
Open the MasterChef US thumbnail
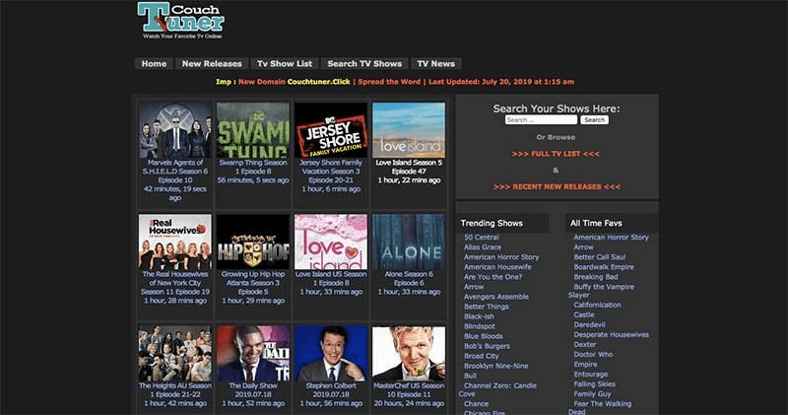408,353
